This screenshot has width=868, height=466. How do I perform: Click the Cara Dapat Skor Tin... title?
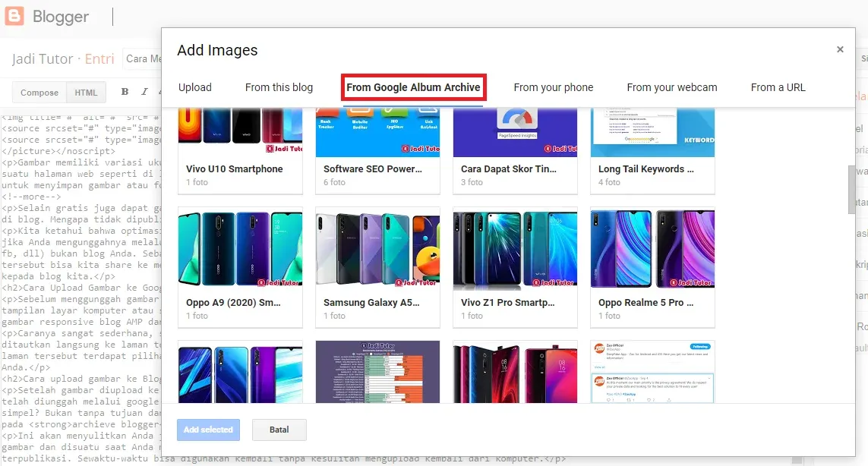509,168
